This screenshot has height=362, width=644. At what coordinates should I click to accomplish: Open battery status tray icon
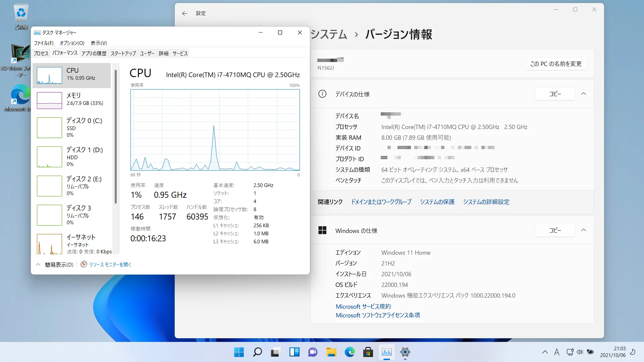pos(590,352)
